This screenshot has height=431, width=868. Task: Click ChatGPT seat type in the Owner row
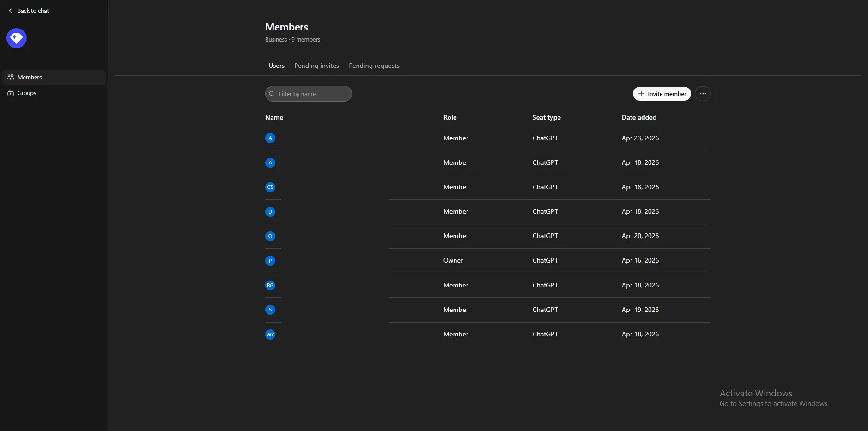click(545, 260)
